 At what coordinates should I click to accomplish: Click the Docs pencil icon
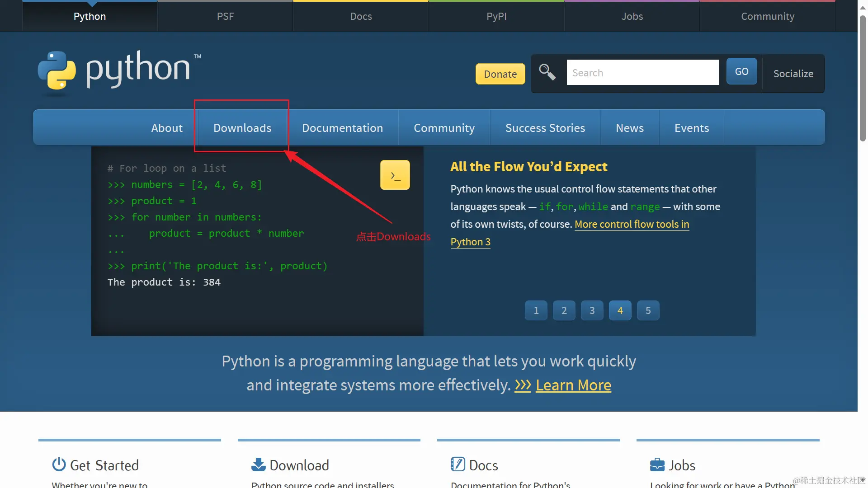[x=458, y=465]
